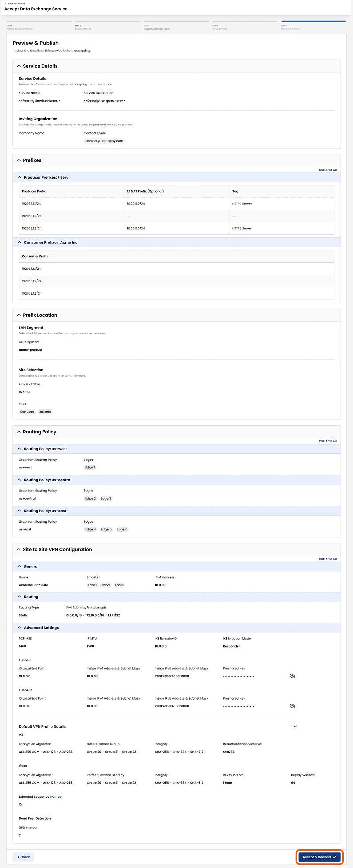Click the San Jose site chip
The image size is (353, 868).
[x=27, y=412]
